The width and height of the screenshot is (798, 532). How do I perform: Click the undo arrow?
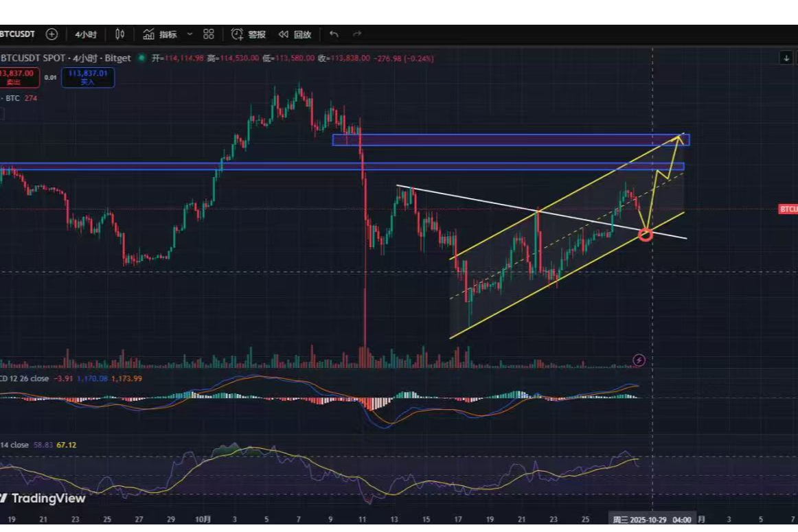[334, 34]
